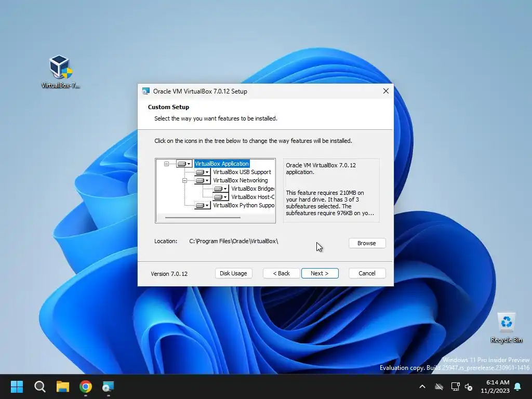Click the Version 7.0.12 label
Viewport: 532px width, 399px height.
(x=169, y=274)
